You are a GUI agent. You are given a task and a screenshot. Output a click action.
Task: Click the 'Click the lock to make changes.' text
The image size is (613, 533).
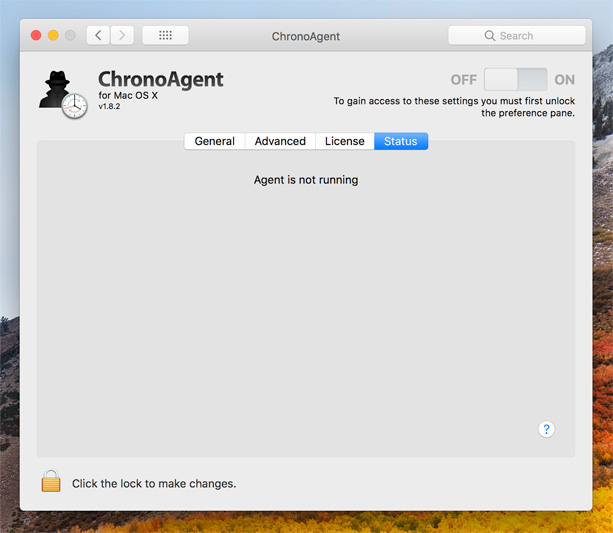point(154,484)
